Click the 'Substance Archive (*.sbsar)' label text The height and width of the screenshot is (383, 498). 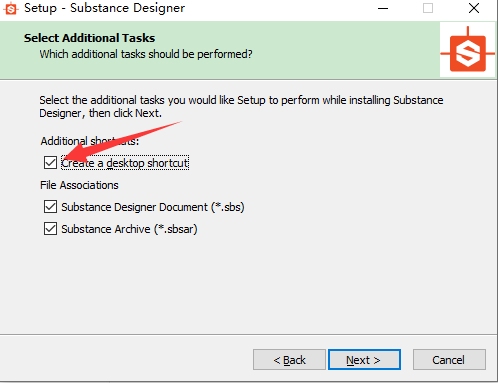coord(129,229)
